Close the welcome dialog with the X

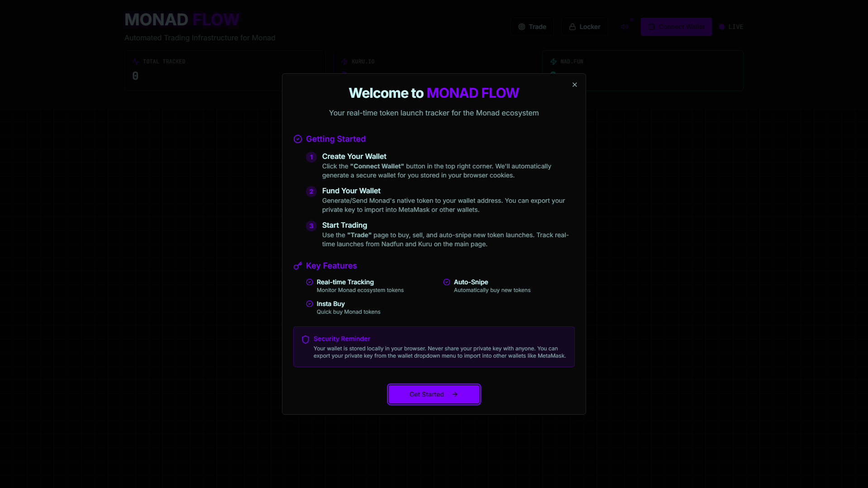(x=574, y=85)
